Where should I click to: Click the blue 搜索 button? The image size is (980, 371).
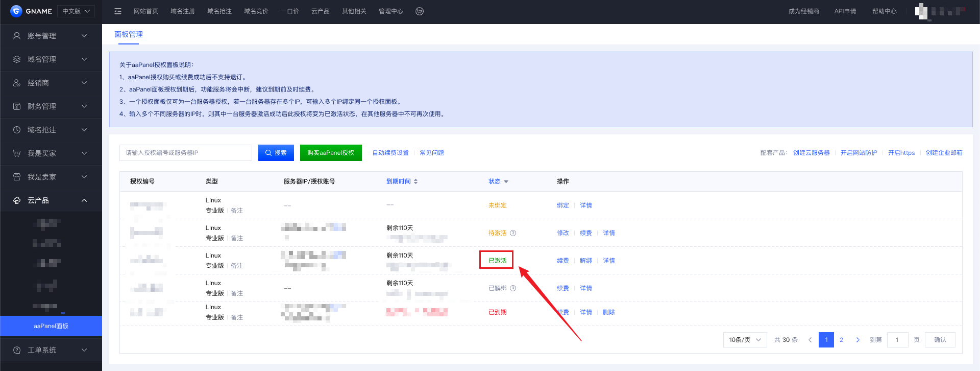click(276, 153)
